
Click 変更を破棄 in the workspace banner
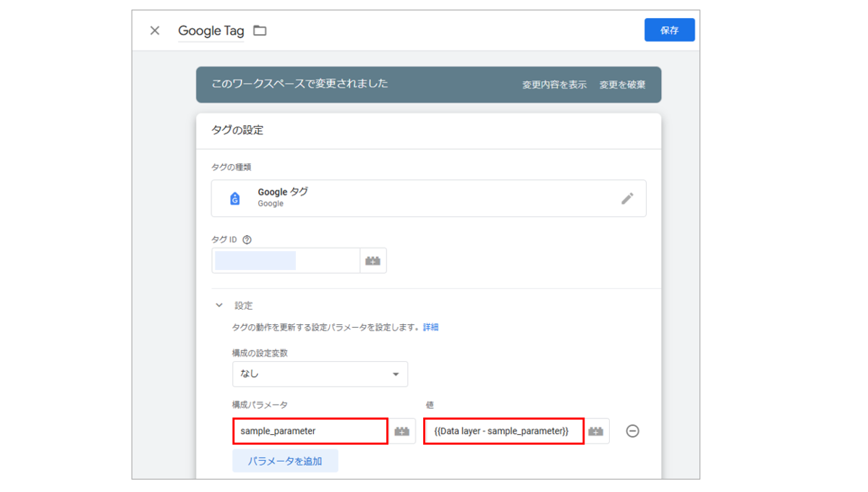(622, 85)
